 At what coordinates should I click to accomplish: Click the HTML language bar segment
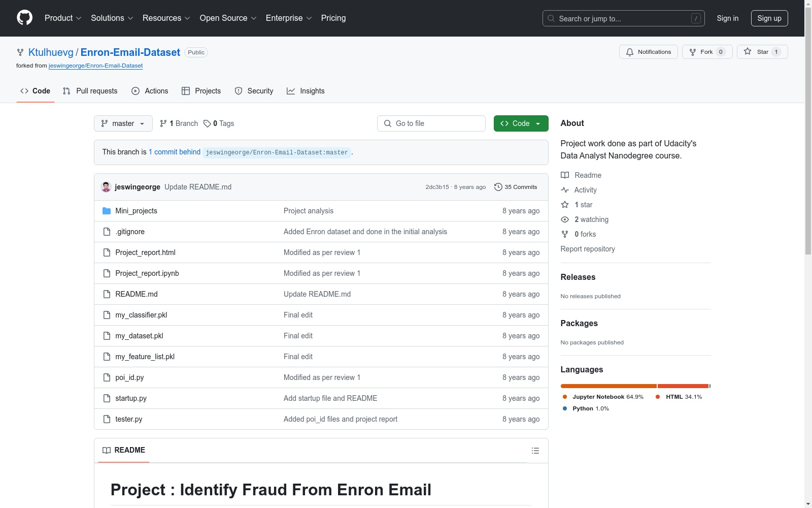pyautogui.click(x=683, y=386)
